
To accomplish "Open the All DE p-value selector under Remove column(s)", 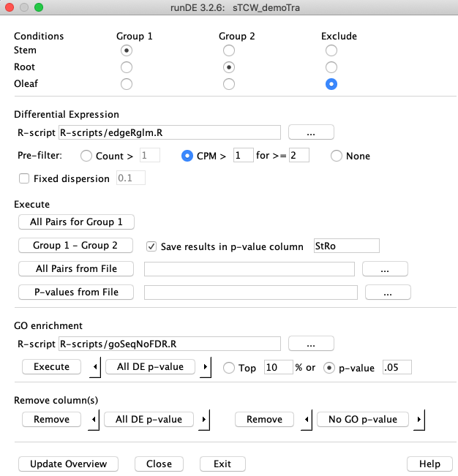I will pyautogui.click(x=149, y=420).
